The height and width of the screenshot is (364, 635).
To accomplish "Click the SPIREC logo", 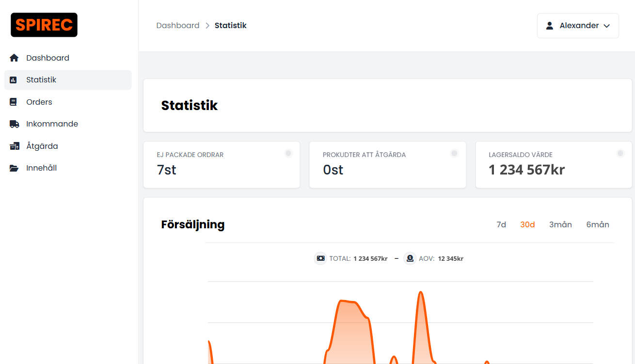I will point(44,25).
